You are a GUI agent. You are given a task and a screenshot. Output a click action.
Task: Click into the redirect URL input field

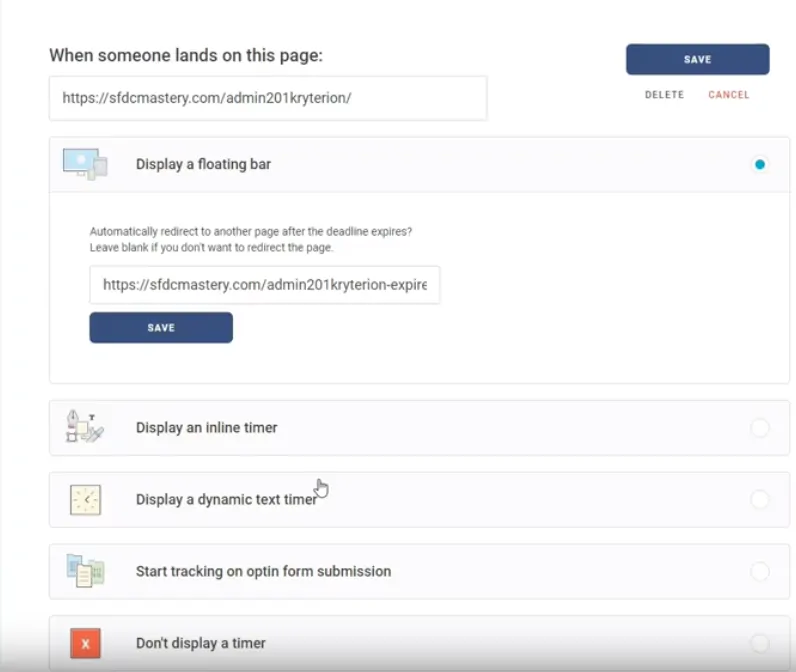(264, 285)
